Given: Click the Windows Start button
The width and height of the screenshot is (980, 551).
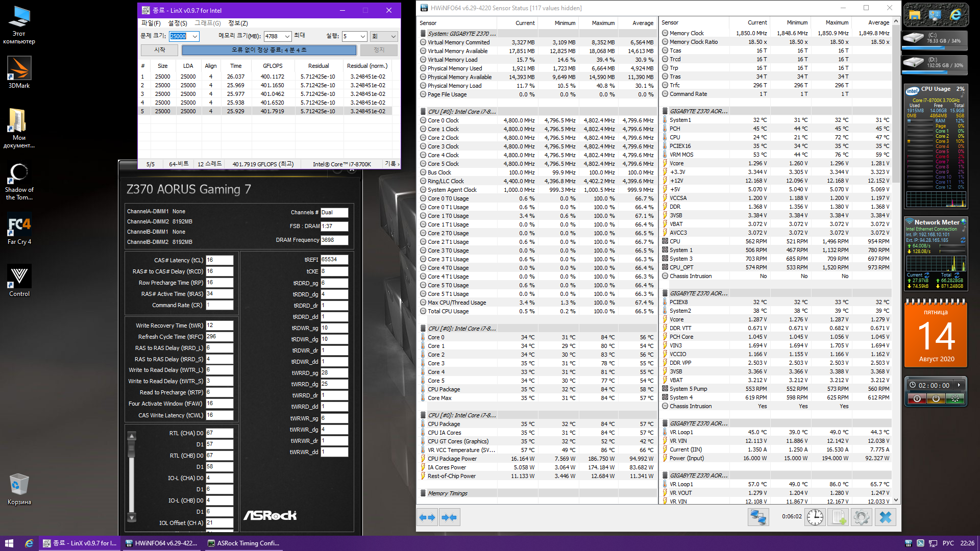Looking at the screenshot, I should pos(9,543).
